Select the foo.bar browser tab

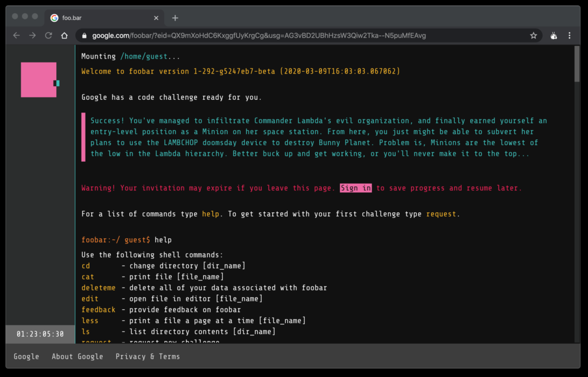105,18
